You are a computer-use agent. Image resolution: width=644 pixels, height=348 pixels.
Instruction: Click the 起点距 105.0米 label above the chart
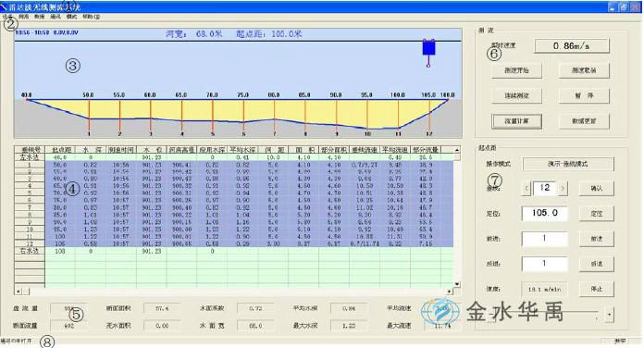pyautogui.click(x=269, y=34)
